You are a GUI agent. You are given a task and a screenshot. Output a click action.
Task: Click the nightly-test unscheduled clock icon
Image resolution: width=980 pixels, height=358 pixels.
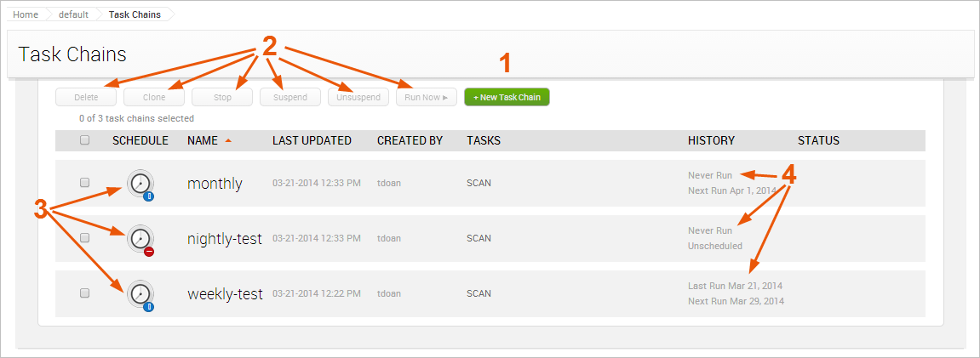pyautogui.click(x=140, y=239)
